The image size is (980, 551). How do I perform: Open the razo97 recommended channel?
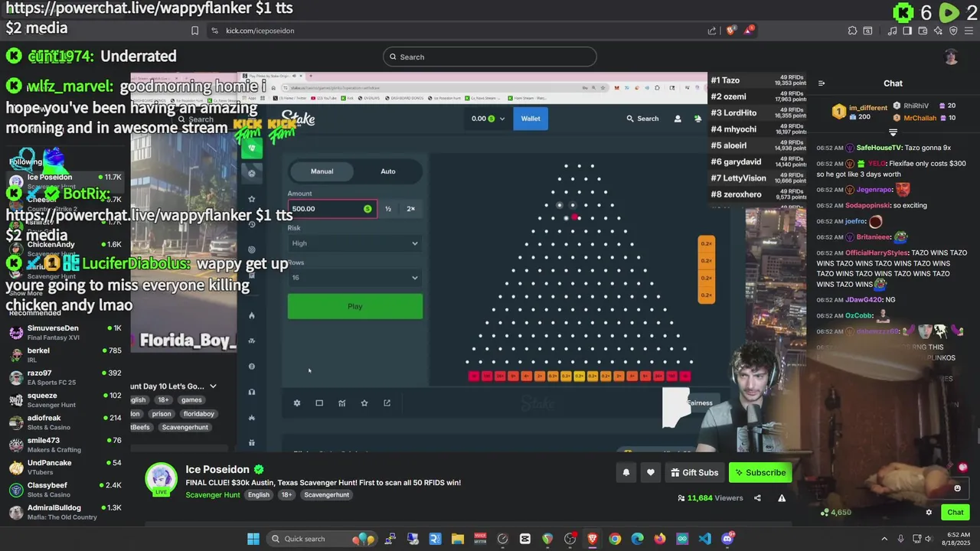[x=64, y=378]
